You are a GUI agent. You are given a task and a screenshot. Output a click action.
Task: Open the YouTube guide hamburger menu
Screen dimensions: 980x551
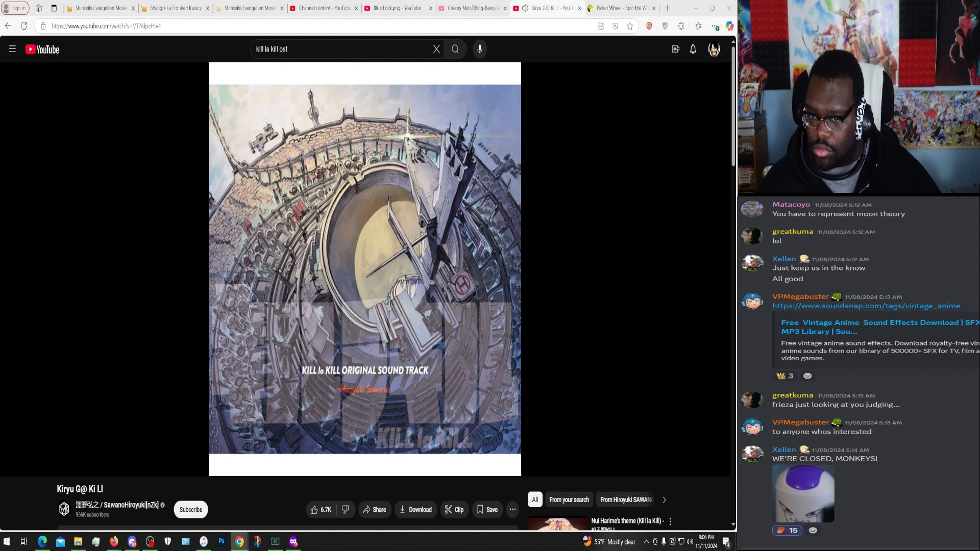tap(12, 49)
